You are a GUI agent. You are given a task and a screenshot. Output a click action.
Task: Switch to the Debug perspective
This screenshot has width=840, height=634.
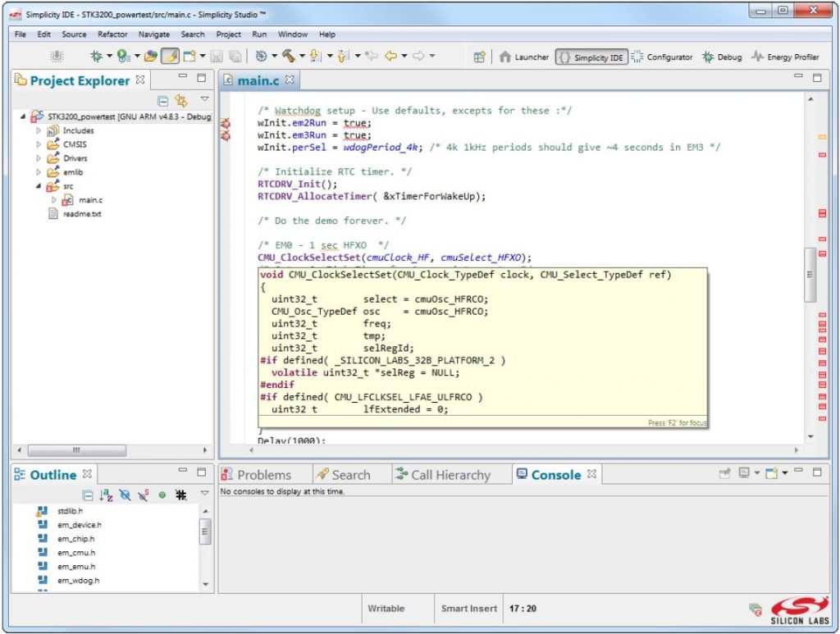click(x=722, y=57)
